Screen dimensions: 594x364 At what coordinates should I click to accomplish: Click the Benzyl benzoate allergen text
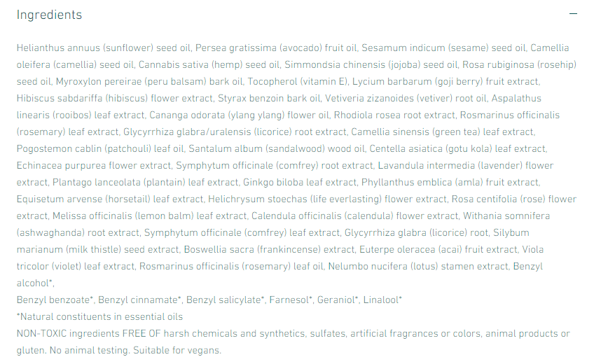click(55, 300)
